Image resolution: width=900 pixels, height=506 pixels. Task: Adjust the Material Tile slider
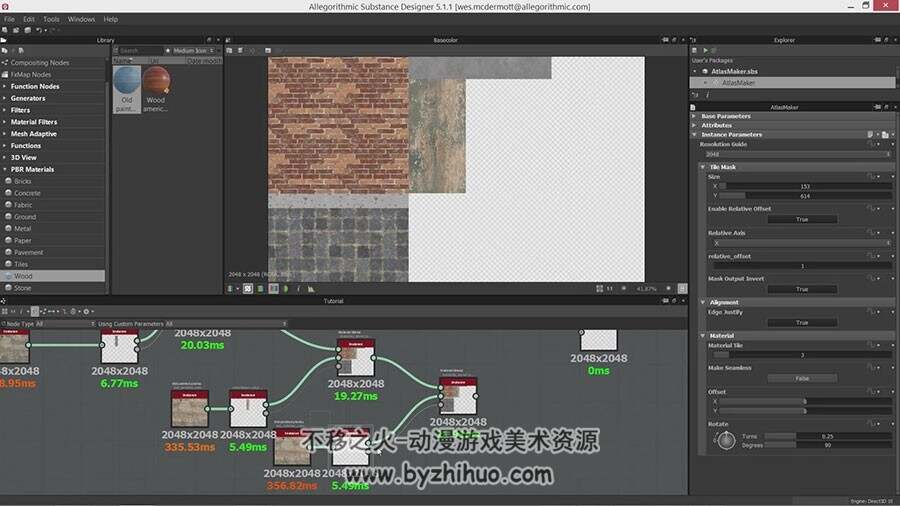click(802, 355)
